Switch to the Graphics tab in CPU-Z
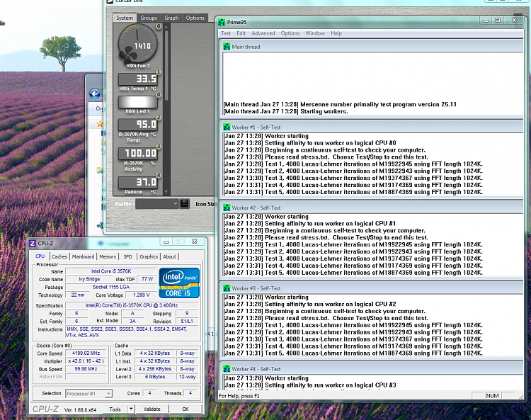 pos(149,256)
